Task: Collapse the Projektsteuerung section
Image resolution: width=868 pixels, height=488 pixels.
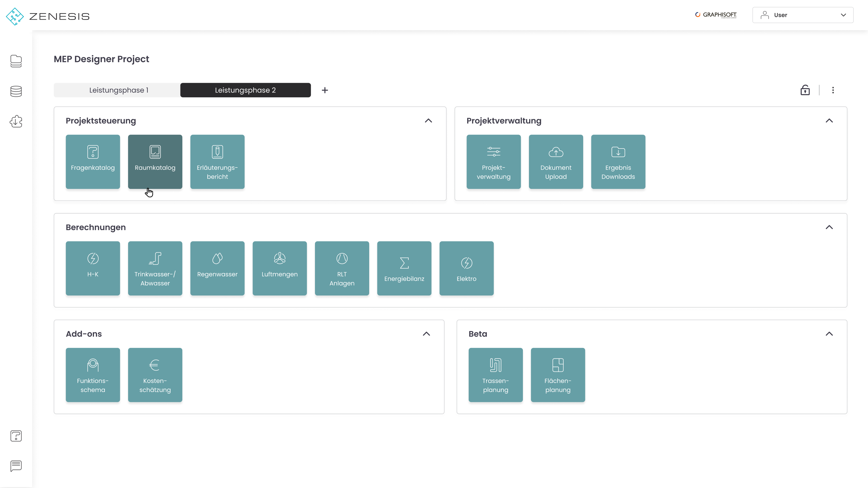Action: pyautogui.click(x=428, y=120)
